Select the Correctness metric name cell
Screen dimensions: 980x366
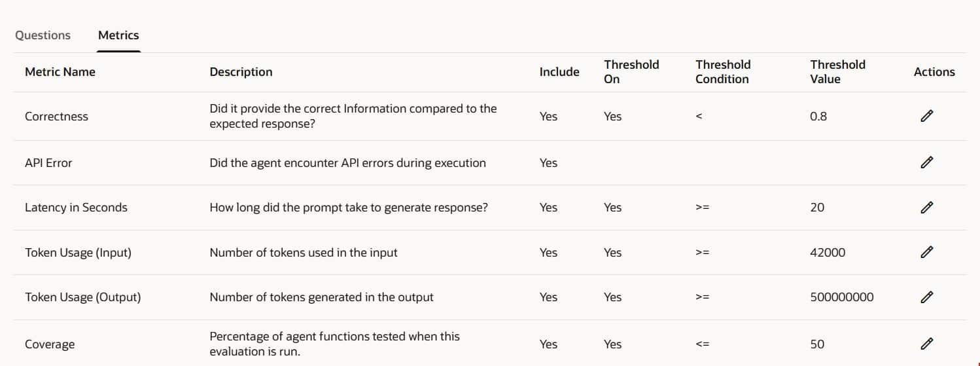[56, 117]
